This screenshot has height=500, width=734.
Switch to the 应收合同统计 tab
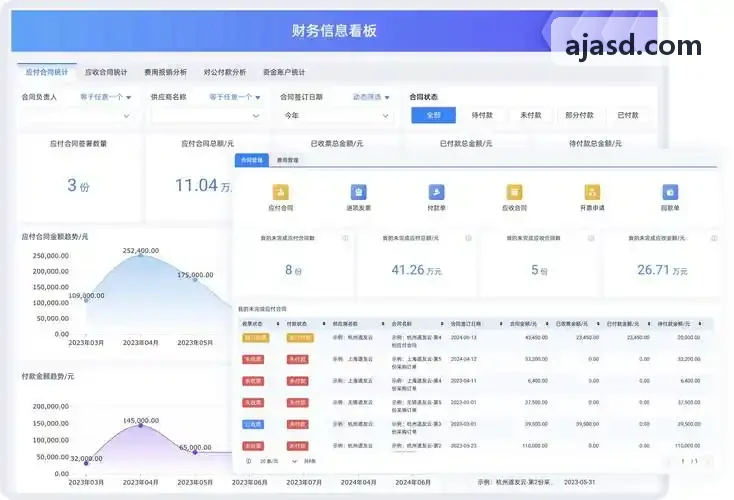click(x=106, y=72)
